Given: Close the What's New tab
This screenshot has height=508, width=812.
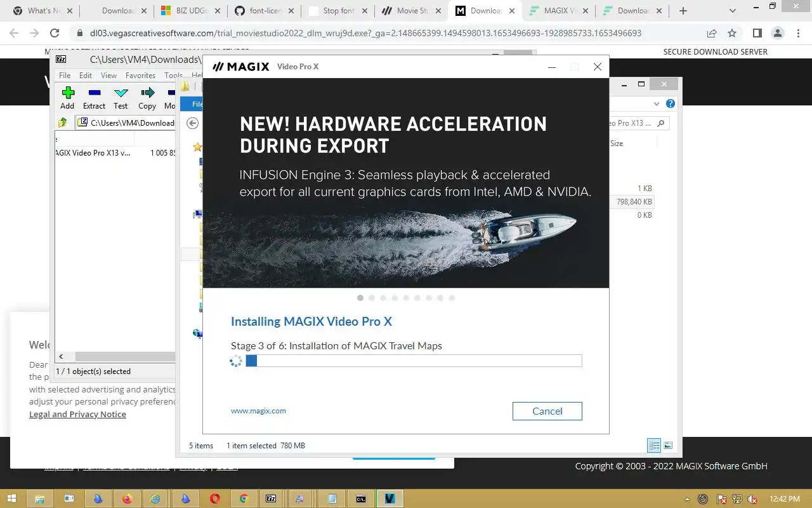Looking at the screenshot, I should [x=69, y=11].
